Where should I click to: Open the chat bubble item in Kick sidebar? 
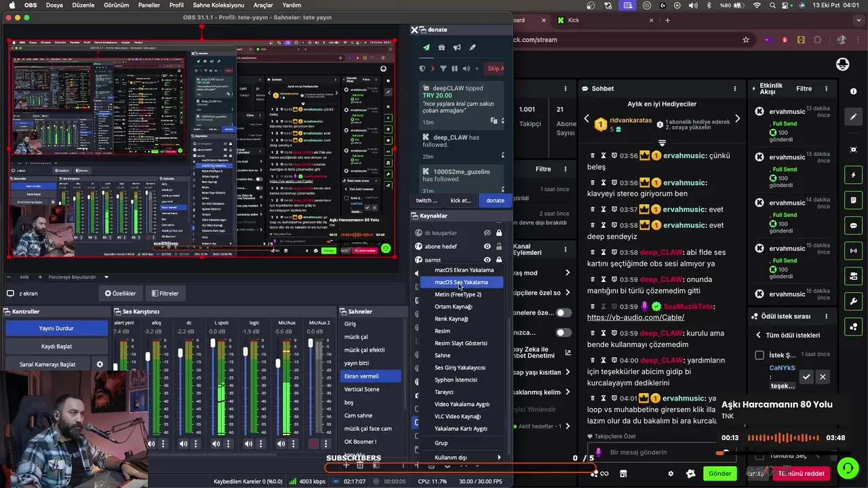coord(853,226)
